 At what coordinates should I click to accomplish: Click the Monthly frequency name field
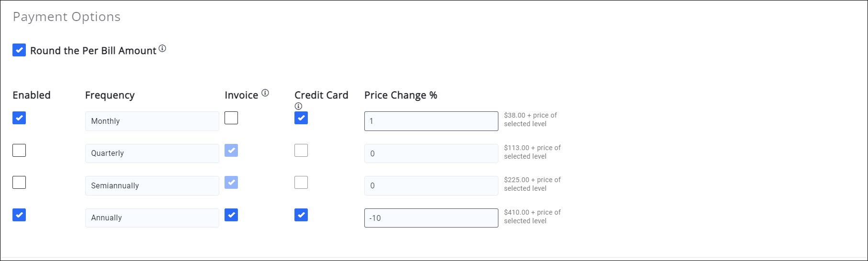click(x=152, y=121)
